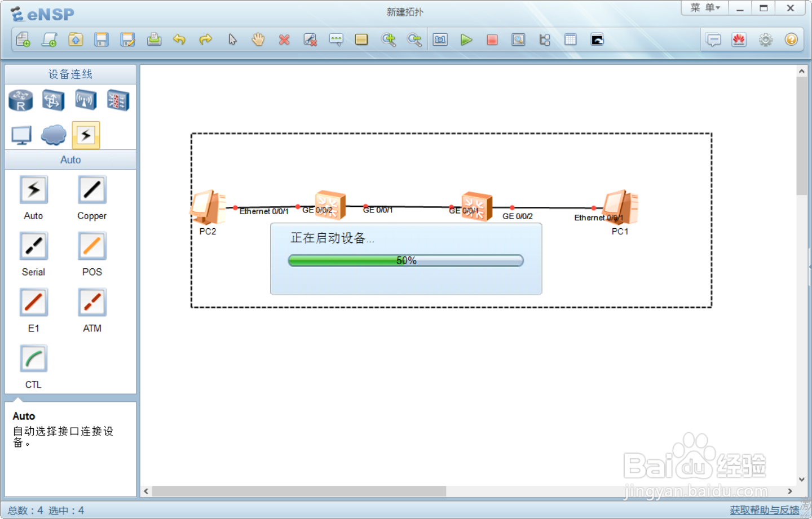Click the horizontal scrollbar thumb
The width and height of the screenshot is (812, 519).
299,491
